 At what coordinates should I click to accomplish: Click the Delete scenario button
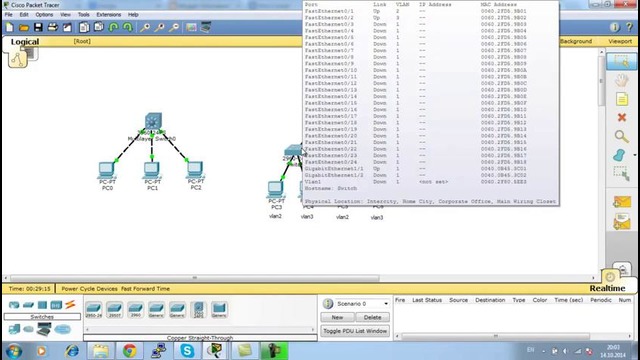pos(372,317)
